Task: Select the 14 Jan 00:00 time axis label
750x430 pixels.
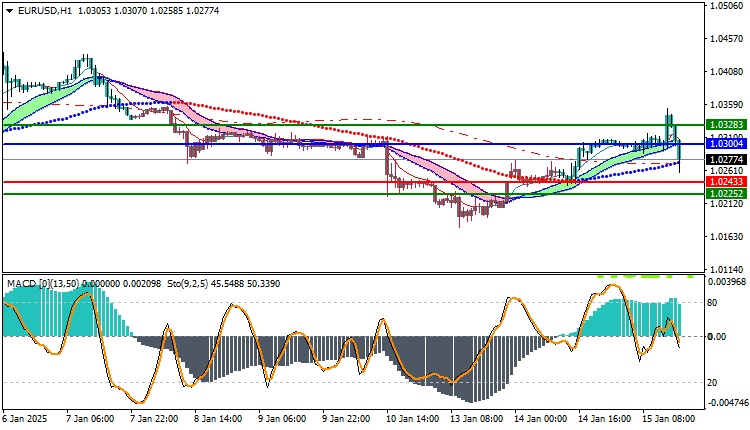Action: click(540, 419)
